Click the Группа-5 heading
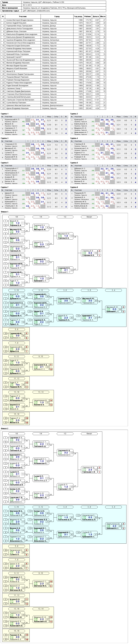Viewport: 139px width, 644px height. click(5, 163)
